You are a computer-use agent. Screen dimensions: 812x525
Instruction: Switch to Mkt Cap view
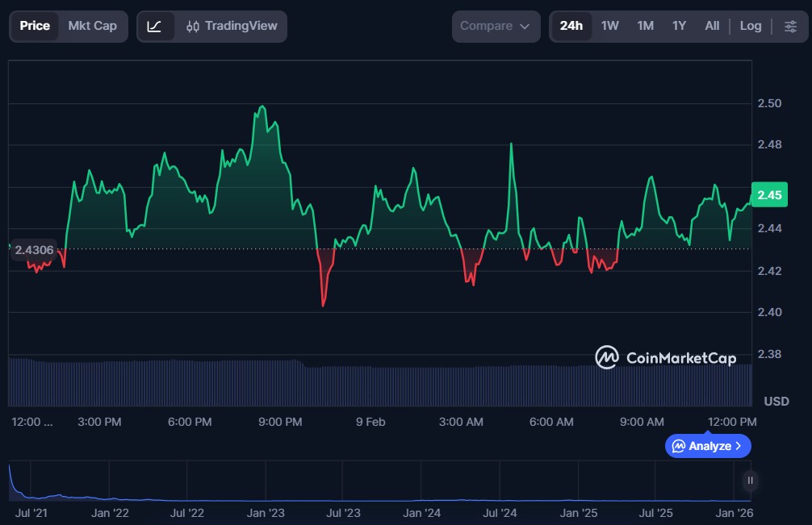92,26
